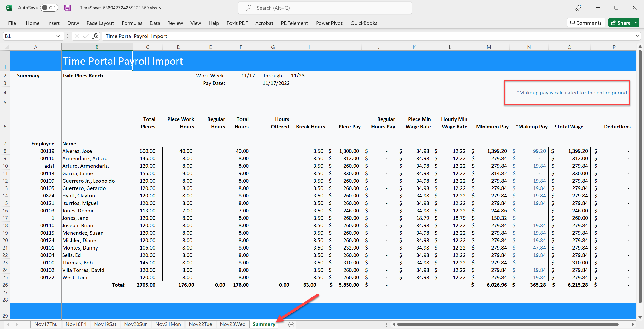Open the Foxit PDF tab

click(237, 23)
